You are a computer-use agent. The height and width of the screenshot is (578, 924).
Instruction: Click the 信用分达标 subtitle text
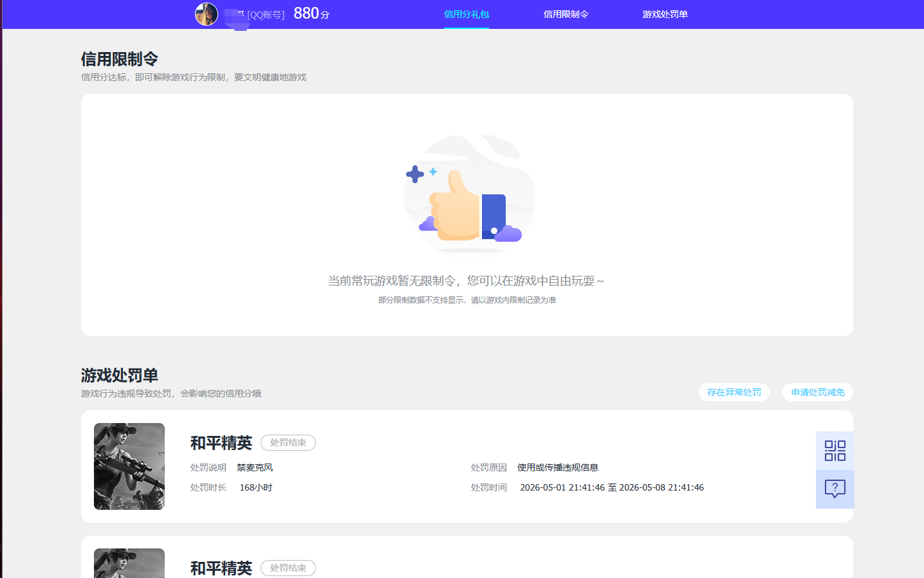click(x=194, y=77)
